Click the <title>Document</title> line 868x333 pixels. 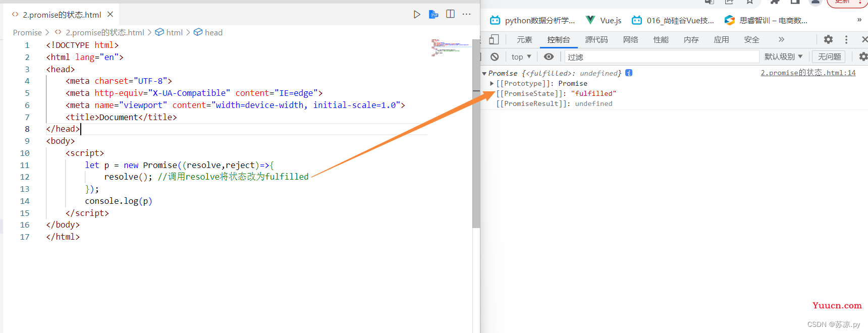coord(121,117)
